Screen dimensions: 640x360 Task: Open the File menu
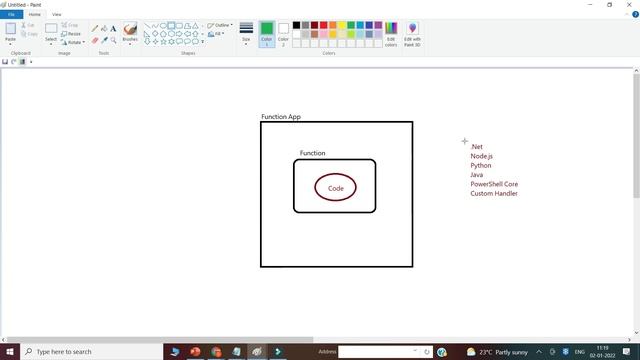11,14
